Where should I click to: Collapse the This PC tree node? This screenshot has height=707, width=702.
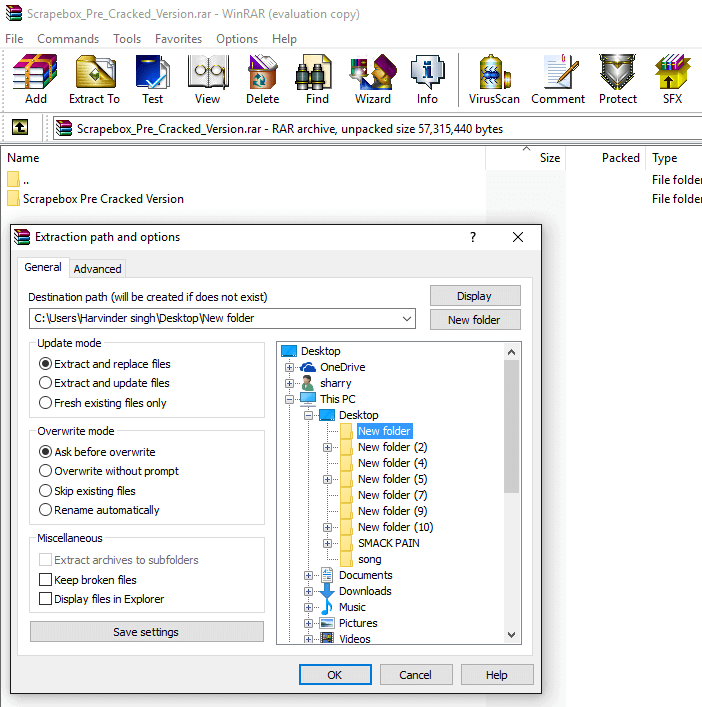[x=289, y=399]
